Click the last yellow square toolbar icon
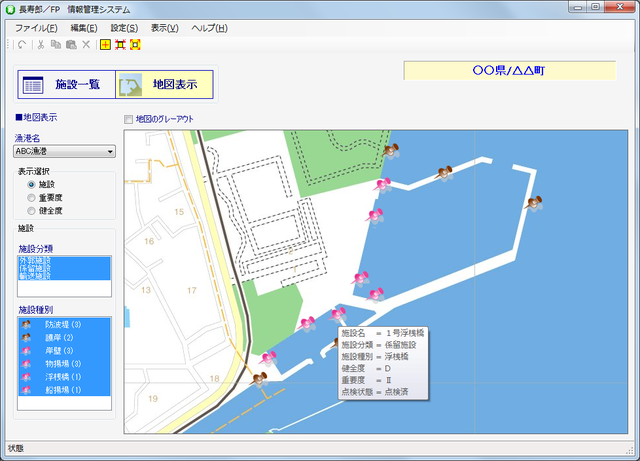Image resolution: width=640 pixels, height=461 pixels. point(135,45)
